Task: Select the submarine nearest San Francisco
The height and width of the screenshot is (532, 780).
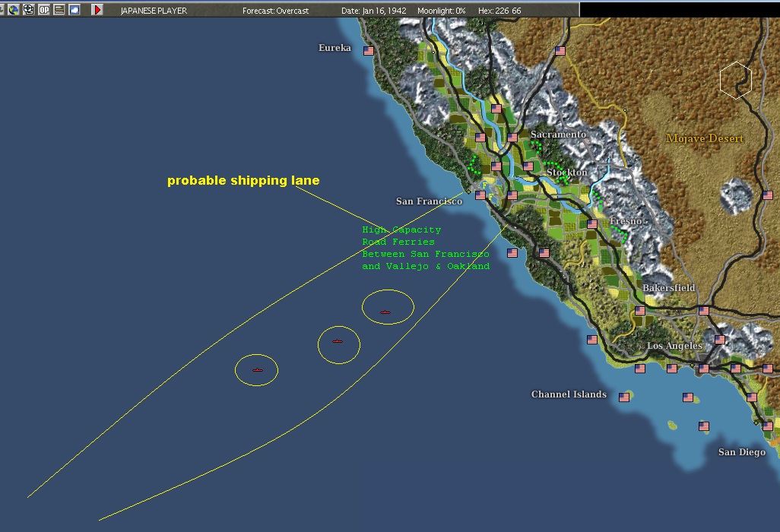Action: (x=385, y=312)
